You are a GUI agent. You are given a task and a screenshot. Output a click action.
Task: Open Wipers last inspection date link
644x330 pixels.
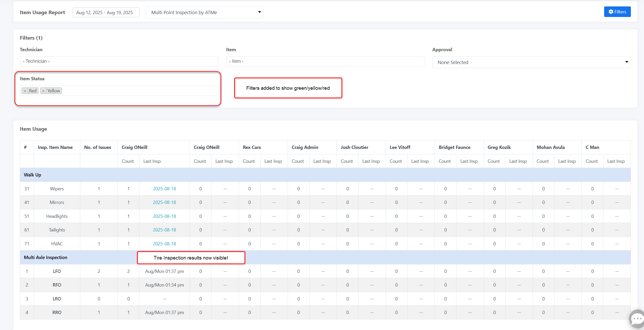coord(164,189)
